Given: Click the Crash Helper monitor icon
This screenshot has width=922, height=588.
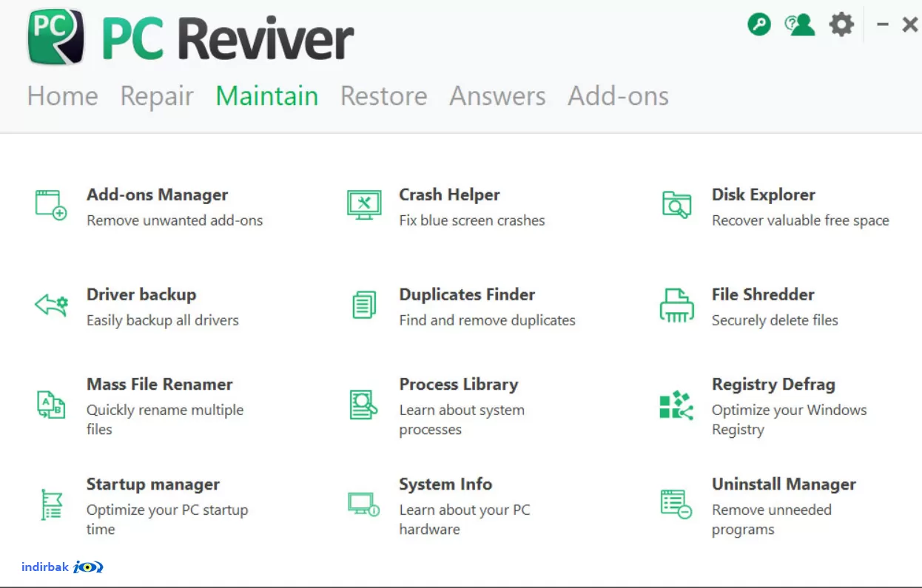Looking at the screenshot, I should (x=364, y=205).
